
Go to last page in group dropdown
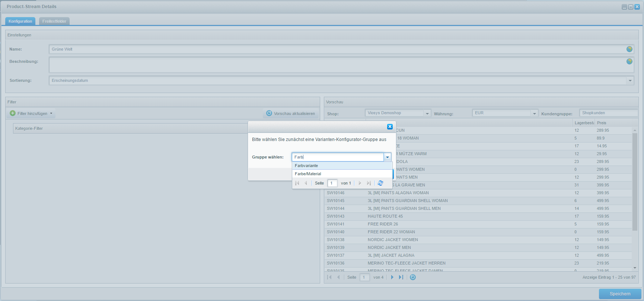(369, 183)
